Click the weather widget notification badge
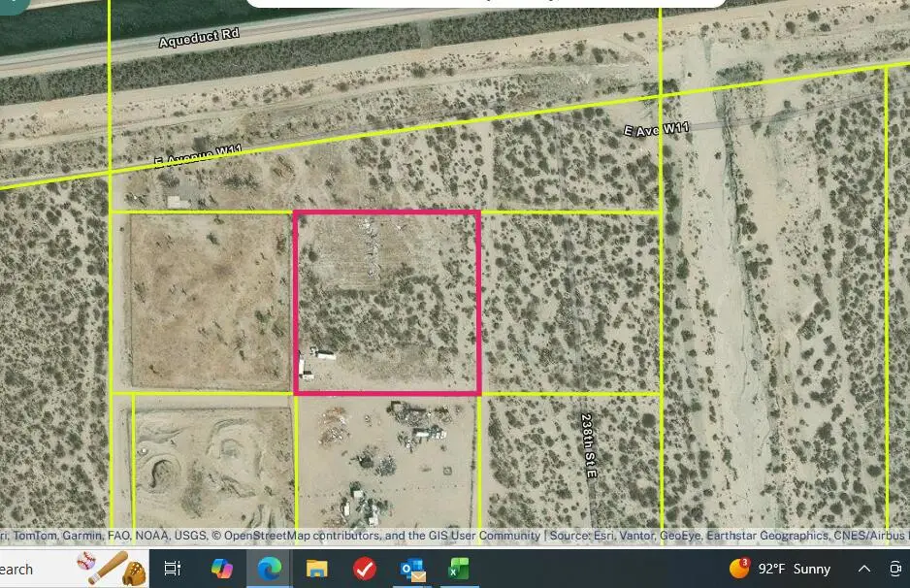Screen dimensions: 910x588 click(x=745, y=562)
